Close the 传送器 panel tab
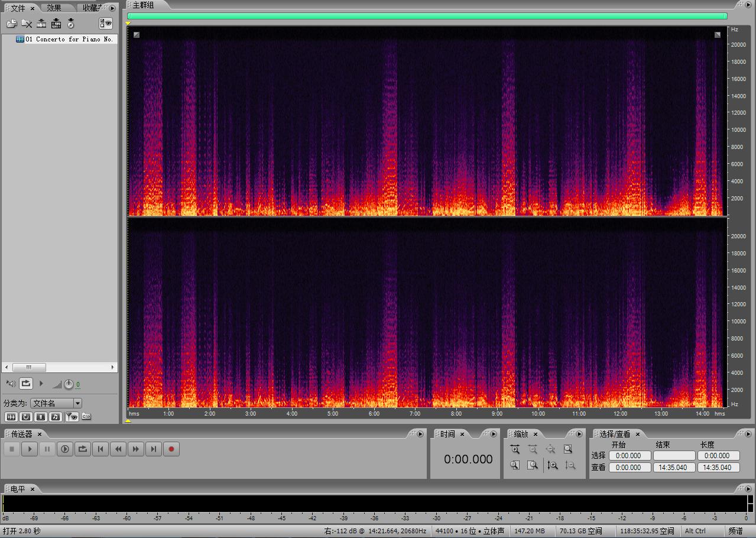756x538 pixels. pyautogui.click(x=40, y=435)
